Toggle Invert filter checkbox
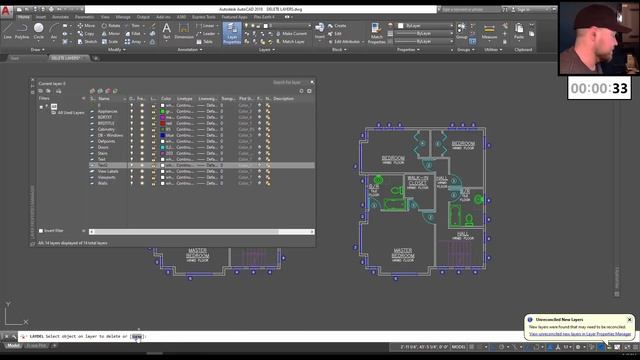Viewport: 640px width, 360px height. (41, 231)
